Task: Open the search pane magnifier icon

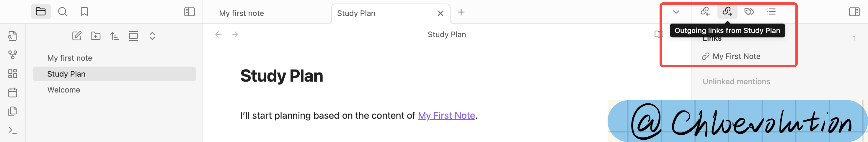Action: 63,12
